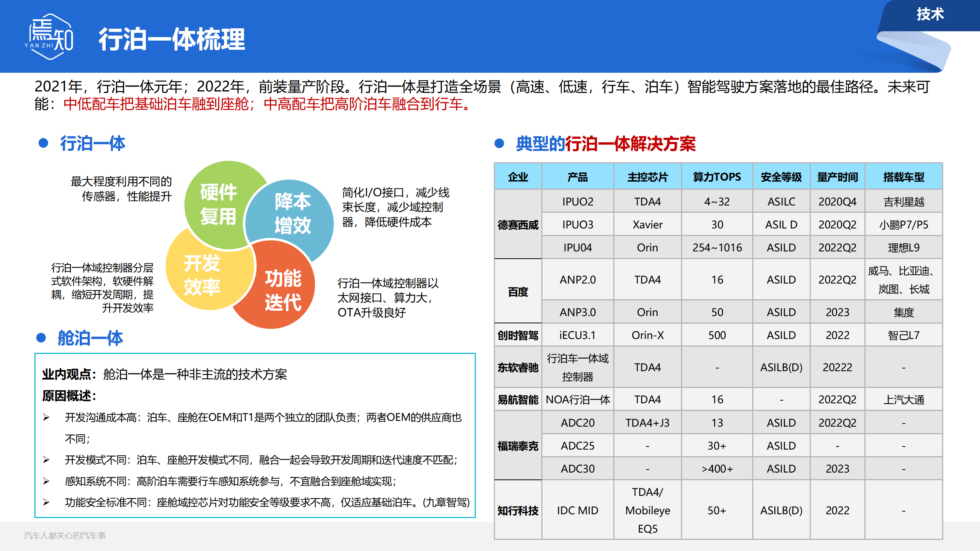This screenshot has width=980, height=551.
Task: Click the 功能安全标准不同 bullet point
Action: pyautogui.click(x=256, y=502)
